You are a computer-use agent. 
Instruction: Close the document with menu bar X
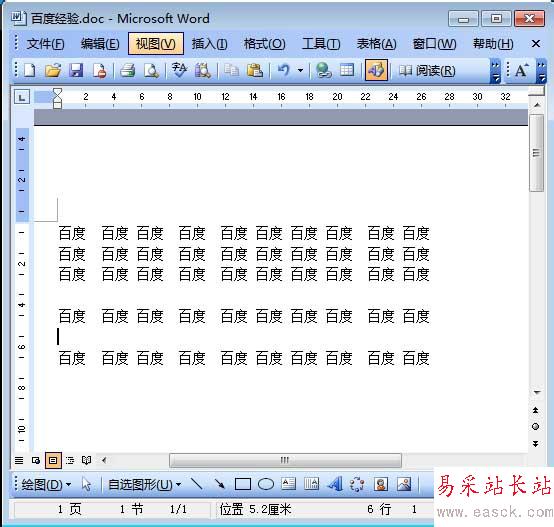click(x=536, y=44)
